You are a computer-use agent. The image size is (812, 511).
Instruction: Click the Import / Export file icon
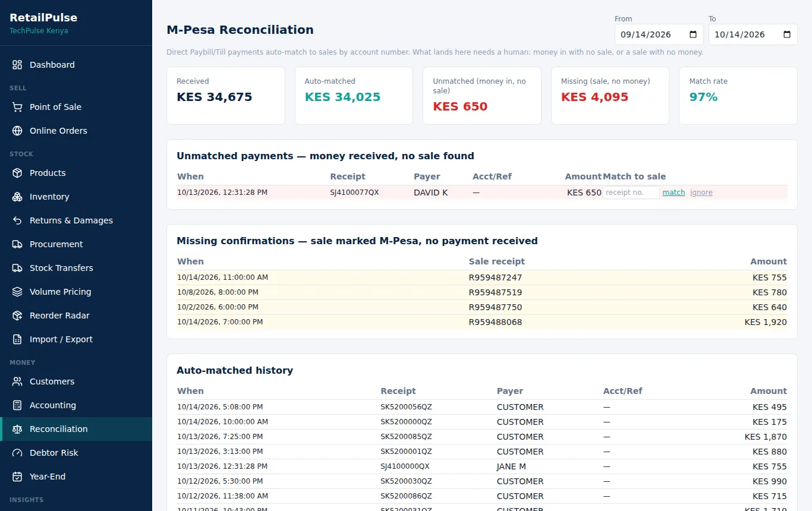(x=17, y=339)
